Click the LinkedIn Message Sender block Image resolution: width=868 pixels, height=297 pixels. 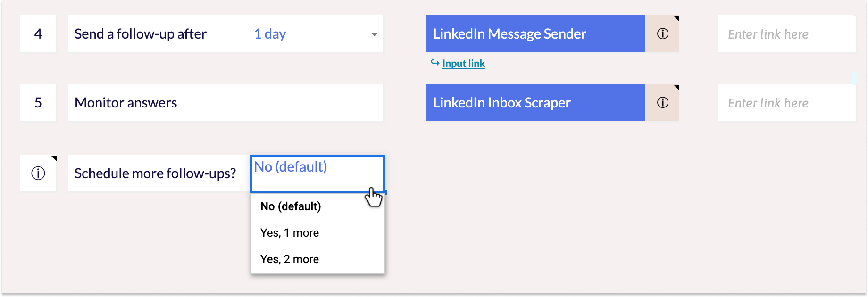[x=535, y=33]
